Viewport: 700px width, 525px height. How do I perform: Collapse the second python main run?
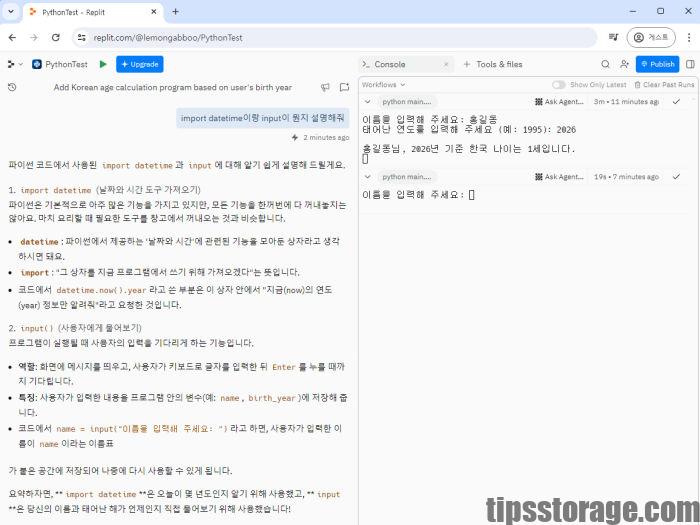367,177
